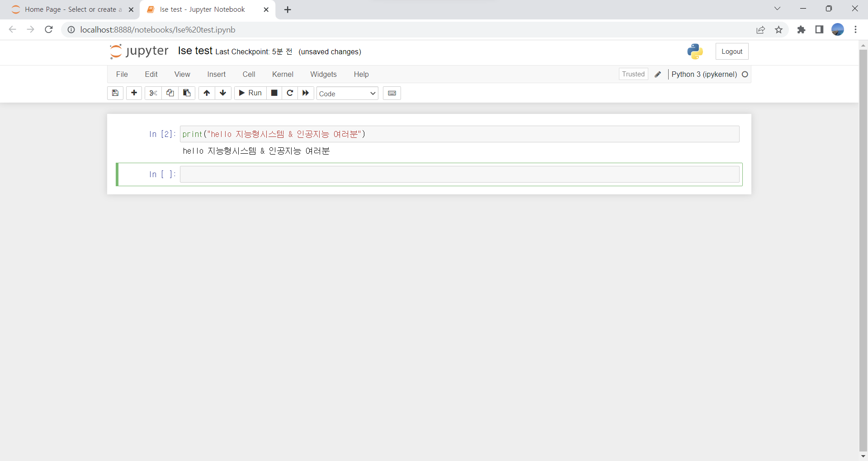Restart the kernel with circular arrow
This screenshot has width=868, height=461.
290,93
